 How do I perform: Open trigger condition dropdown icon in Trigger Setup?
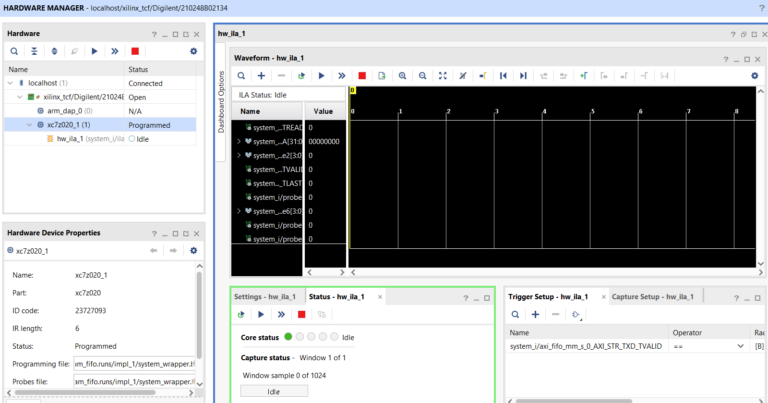click(576, 314)
